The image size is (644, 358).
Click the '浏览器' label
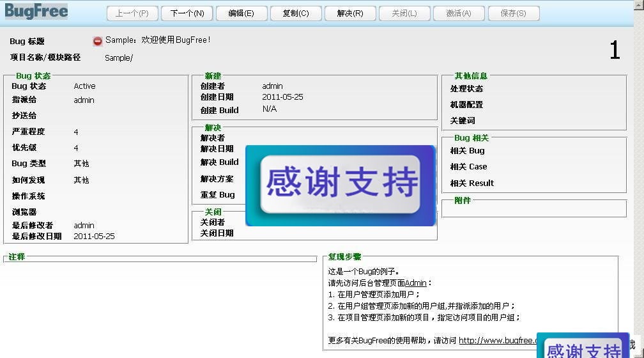tap(24, 212)
